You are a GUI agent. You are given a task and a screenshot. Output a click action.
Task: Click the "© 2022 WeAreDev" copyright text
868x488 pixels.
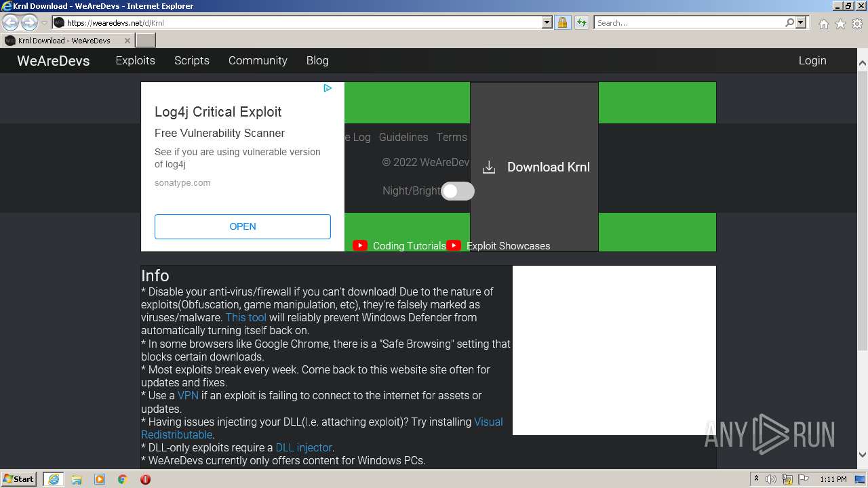pyautogui.click(x=426, y=162)
